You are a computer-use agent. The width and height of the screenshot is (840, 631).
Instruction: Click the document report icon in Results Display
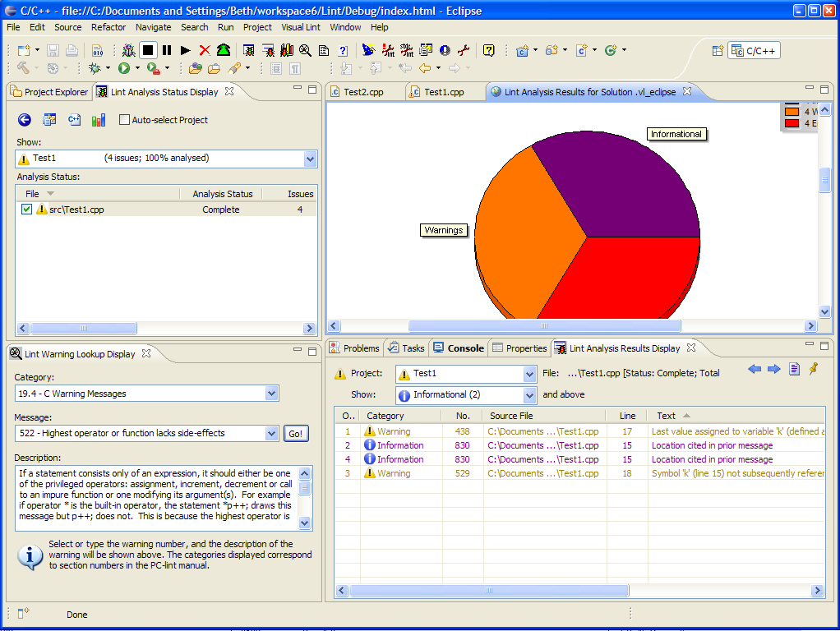[x=795, y=369]
